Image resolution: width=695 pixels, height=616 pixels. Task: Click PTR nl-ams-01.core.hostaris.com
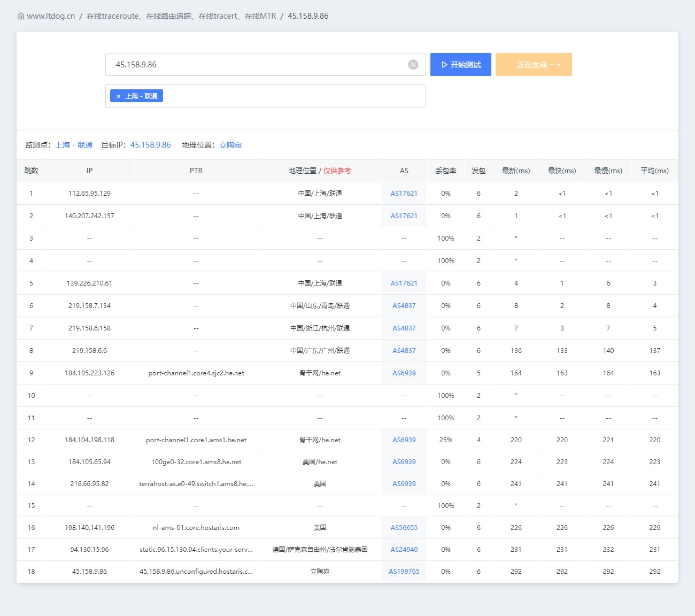point(196,528)
